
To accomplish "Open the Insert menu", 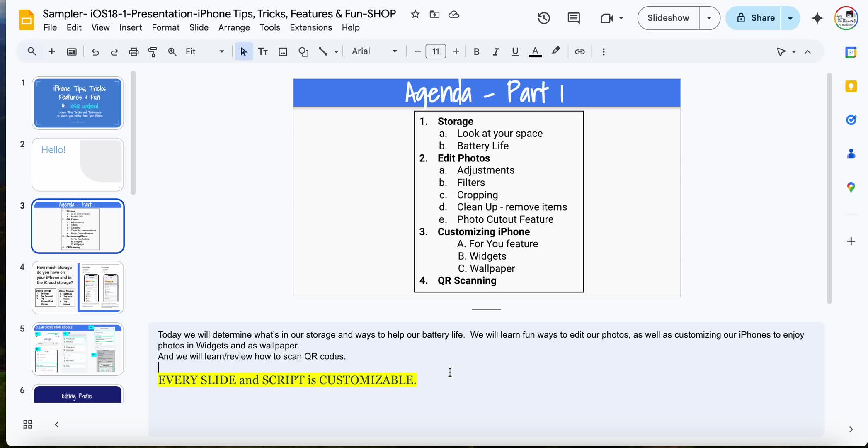I will [131, 27].
